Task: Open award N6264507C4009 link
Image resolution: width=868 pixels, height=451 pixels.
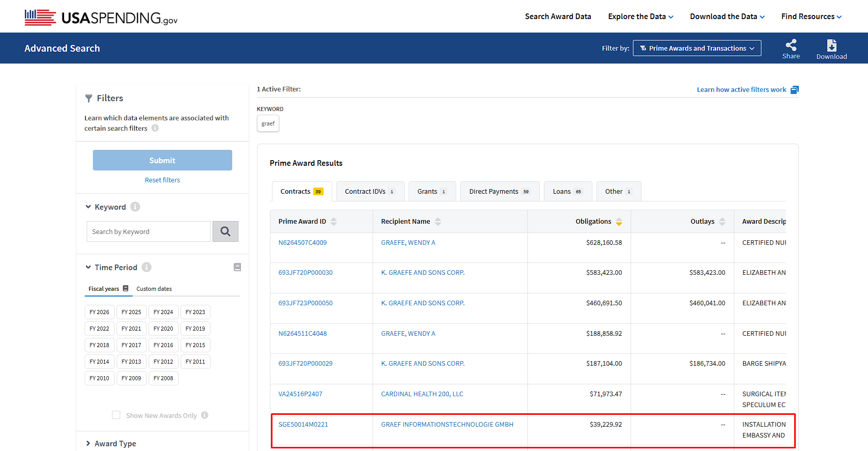Action: [302, 242]
